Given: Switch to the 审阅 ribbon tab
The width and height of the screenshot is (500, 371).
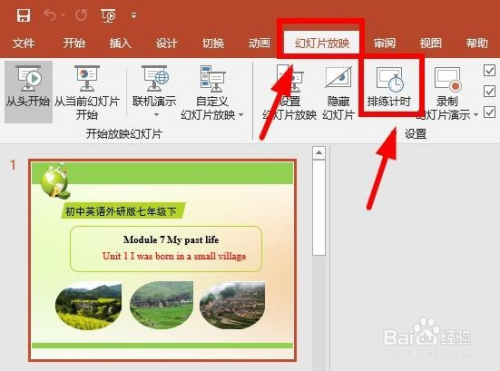Looking at the screenshot, I should [x=384, y=43].
